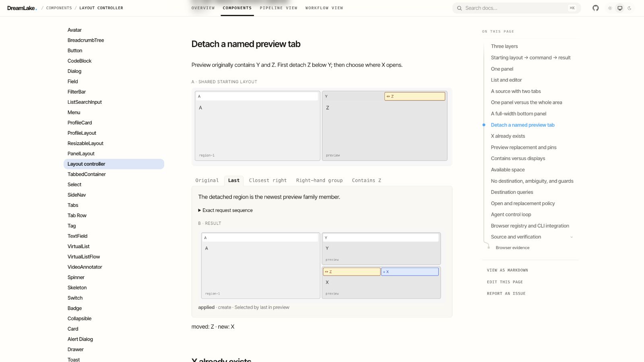Open TabbedContainer in sidebar
Image resolution: width=644 pixels, height=362 pixels.
click(87, 174)
